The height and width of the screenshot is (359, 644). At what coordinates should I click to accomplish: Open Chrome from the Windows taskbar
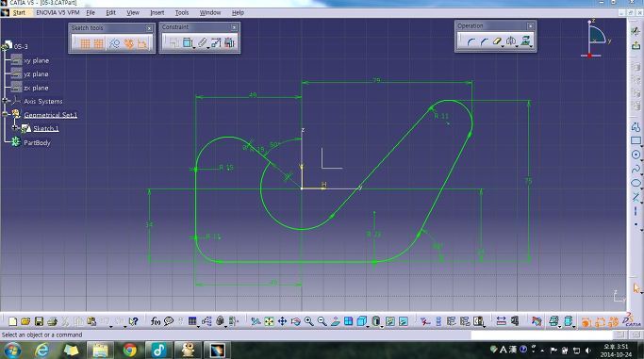point(130,350)
